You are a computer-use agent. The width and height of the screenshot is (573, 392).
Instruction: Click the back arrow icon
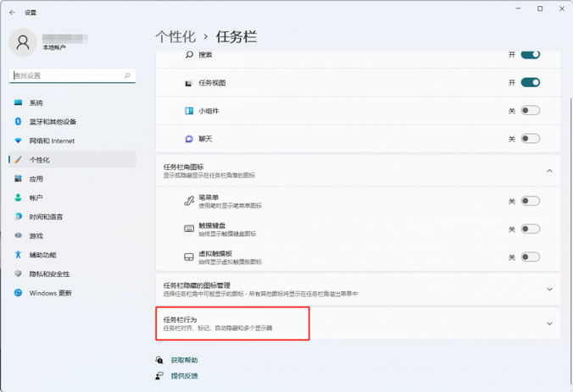12,13
